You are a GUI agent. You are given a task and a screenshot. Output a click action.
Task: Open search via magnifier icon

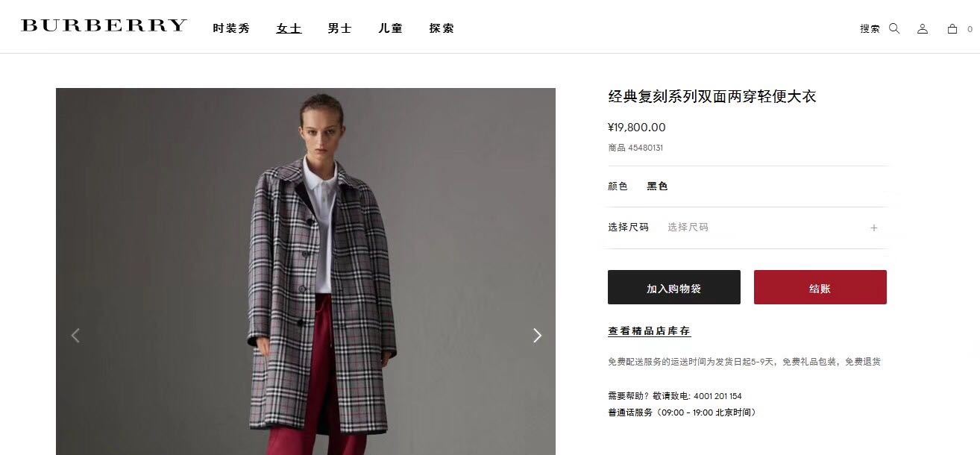[894, 28]
